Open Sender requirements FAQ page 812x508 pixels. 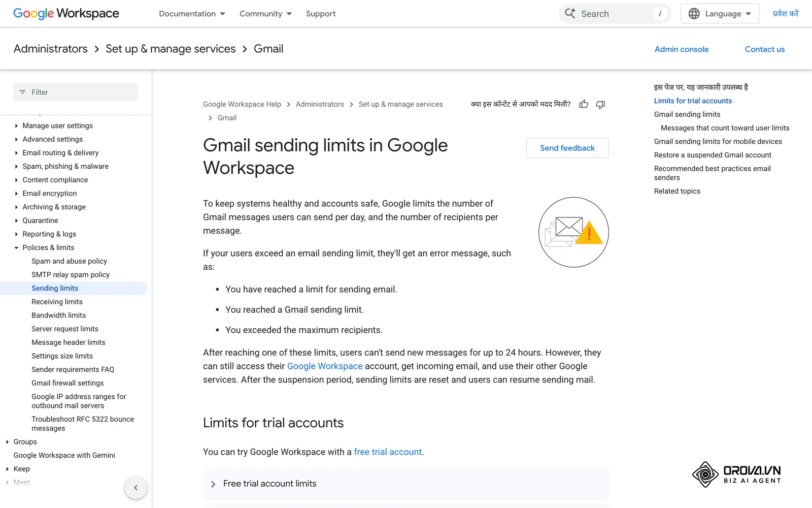click(x=73, y=370)
